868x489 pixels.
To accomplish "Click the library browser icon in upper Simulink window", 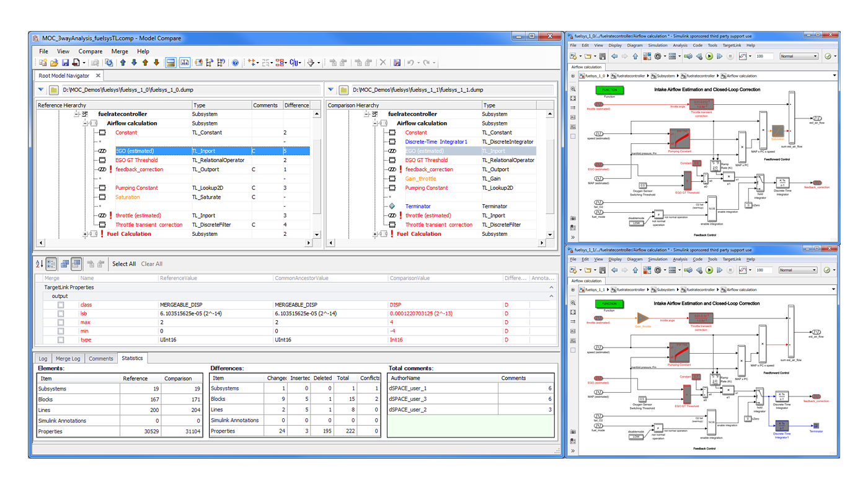I will [647, 56].
